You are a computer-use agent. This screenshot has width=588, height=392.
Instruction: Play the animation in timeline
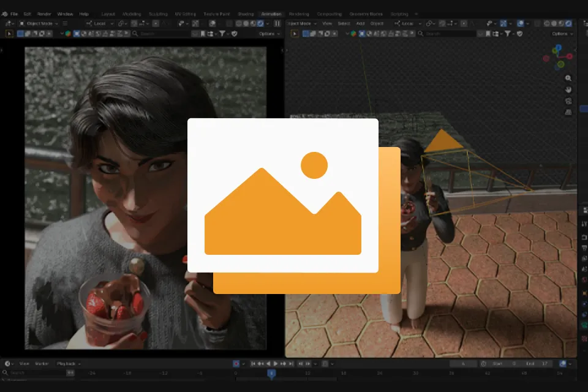pyautogui.click(x=276, y=363)
